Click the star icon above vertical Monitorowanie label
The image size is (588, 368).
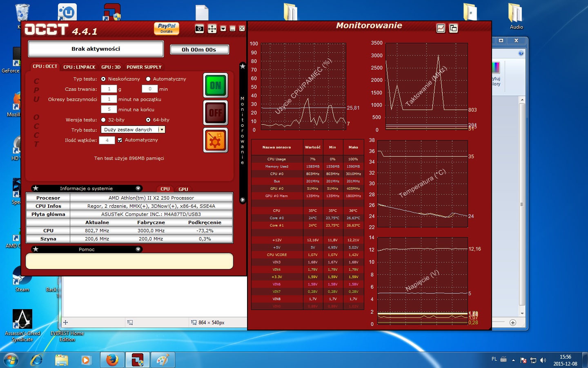tap(243, 66)
